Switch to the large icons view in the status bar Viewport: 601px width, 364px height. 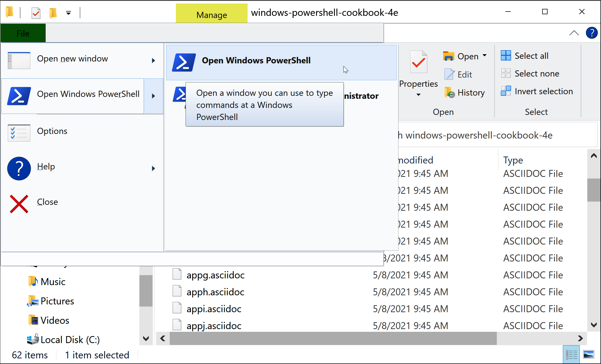[x=588, y=355]
